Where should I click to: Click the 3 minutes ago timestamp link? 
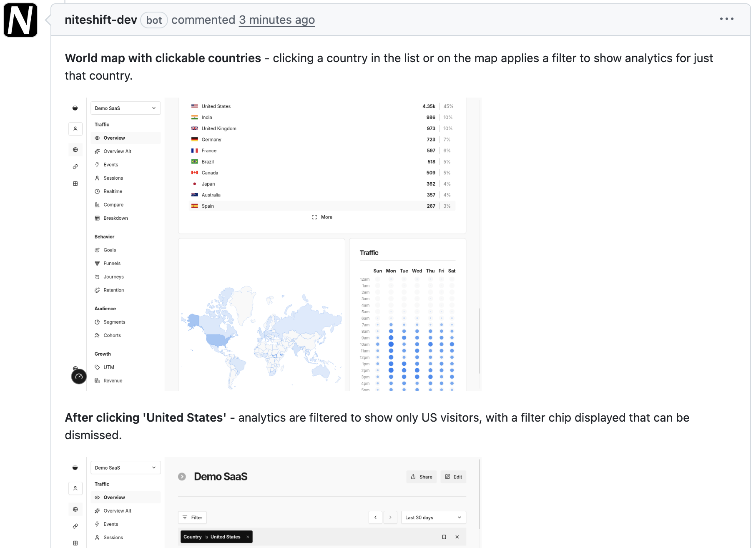tap(276, 20)
